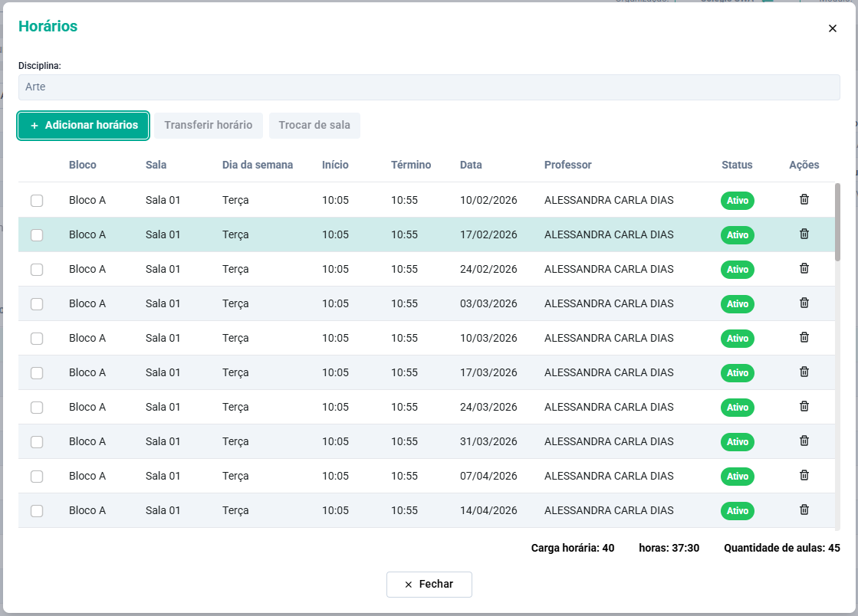
Task: Delete the schedule dated 24/03/2026
Action: pos(804,406)
